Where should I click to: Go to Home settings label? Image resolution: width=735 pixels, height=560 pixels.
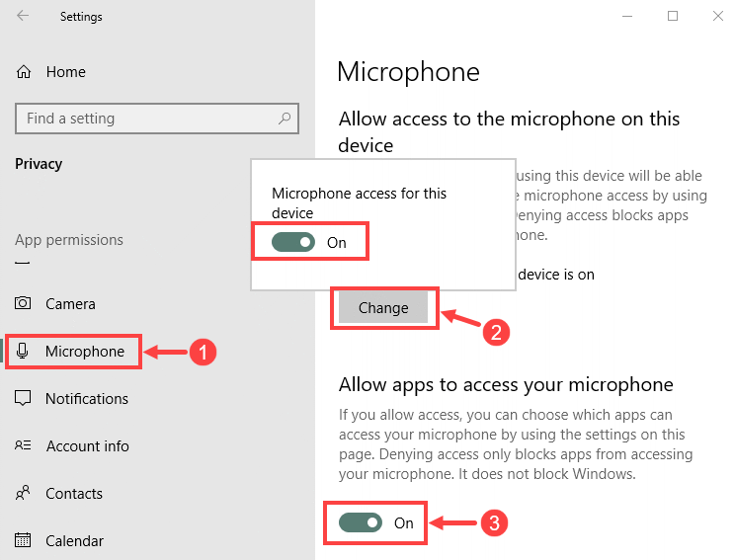coord(65,72)
